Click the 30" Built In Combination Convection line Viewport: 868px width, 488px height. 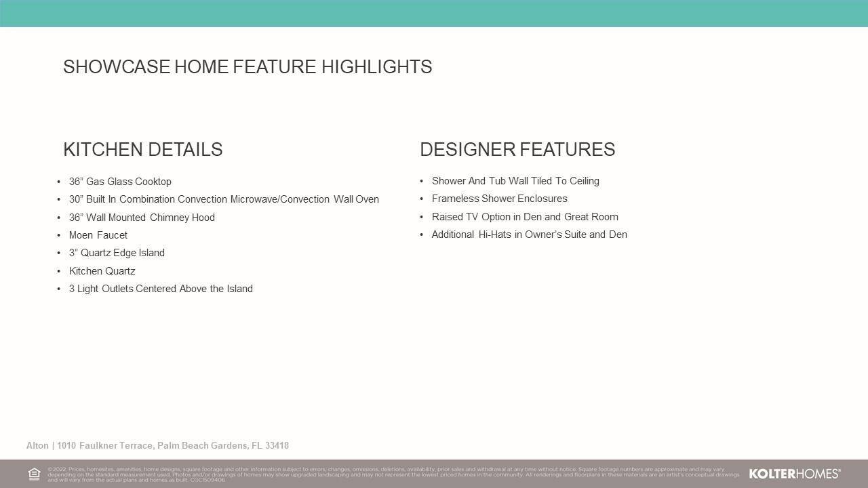pos(224,199)
